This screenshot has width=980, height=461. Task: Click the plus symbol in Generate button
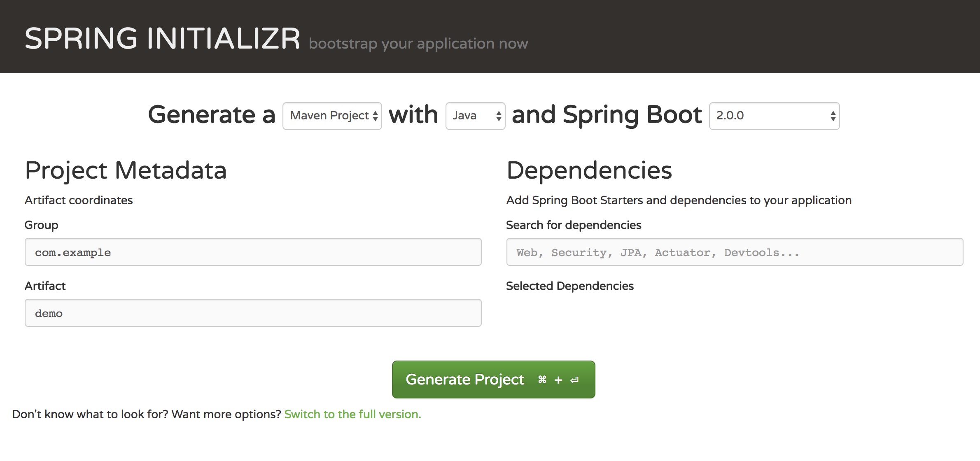[558, 380]
